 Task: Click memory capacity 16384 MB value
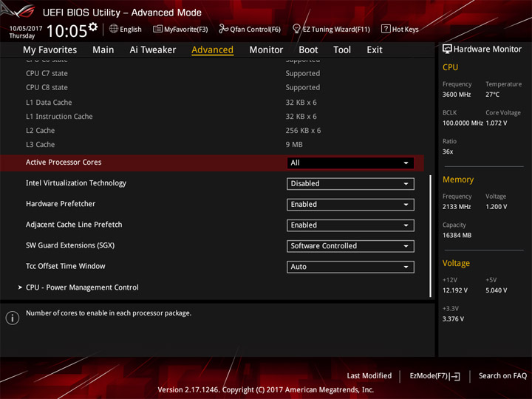(457, 235)
